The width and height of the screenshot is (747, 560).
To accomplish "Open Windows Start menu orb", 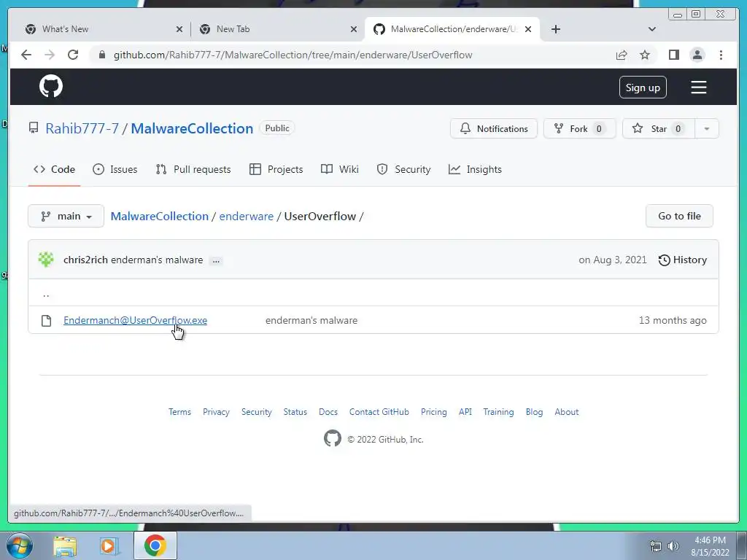I will tap(19, 545).
